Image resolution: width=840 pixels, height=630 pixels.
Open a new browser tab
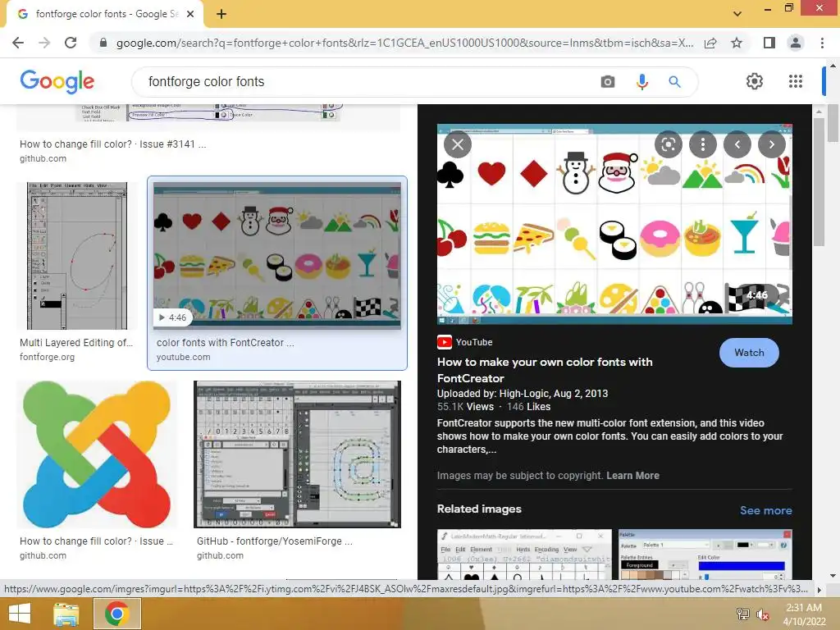click(x=221, y=14)
